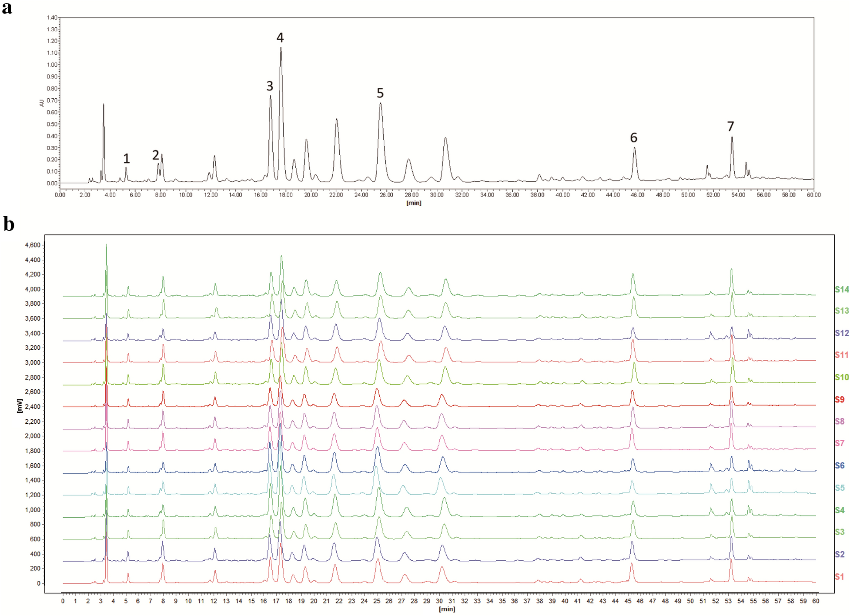Click the 2,400 tick on the mV axis
Screen dimensions: 850x616
point(33,407)
